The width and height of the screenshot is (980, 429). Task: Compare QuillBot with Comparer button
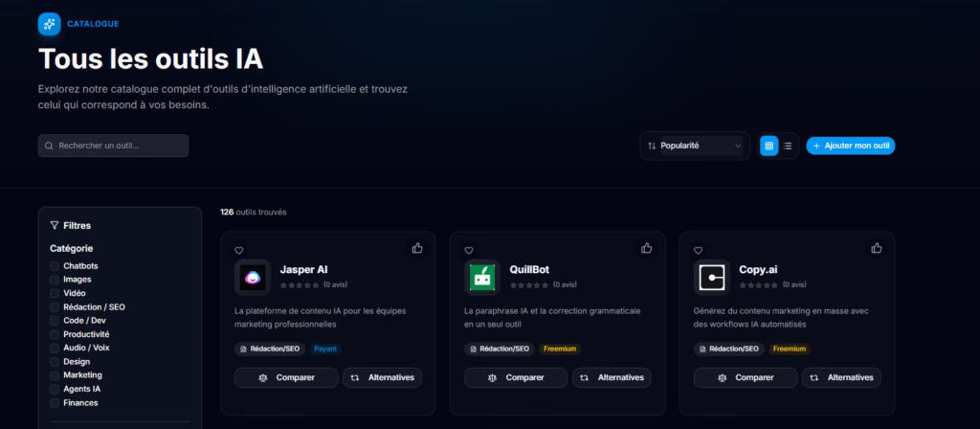(x=516, y=377)
